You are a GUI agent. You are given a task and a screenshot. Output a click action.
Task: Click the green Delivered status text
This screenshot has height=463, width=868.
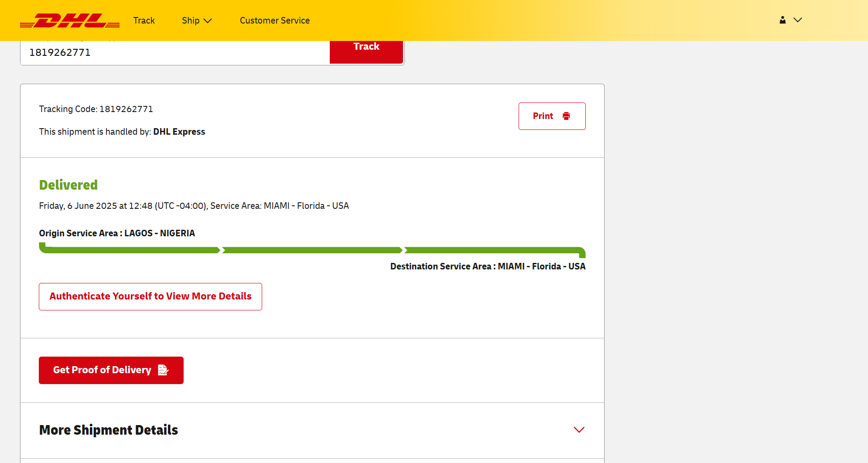pyautogui.click(x=68, y=185)
